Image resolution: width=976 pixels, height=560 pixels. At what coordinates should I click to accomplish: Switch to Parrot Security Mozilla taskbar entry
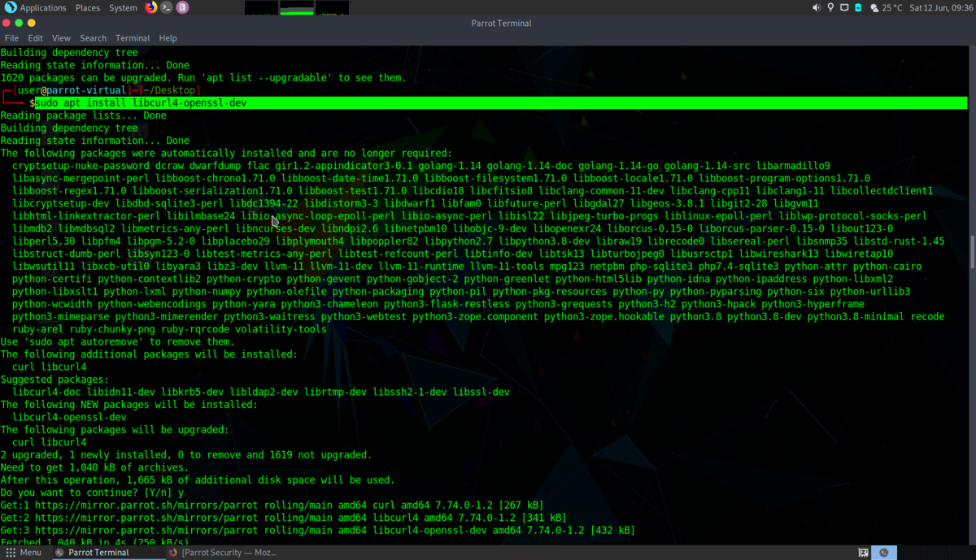click(223, 553)
